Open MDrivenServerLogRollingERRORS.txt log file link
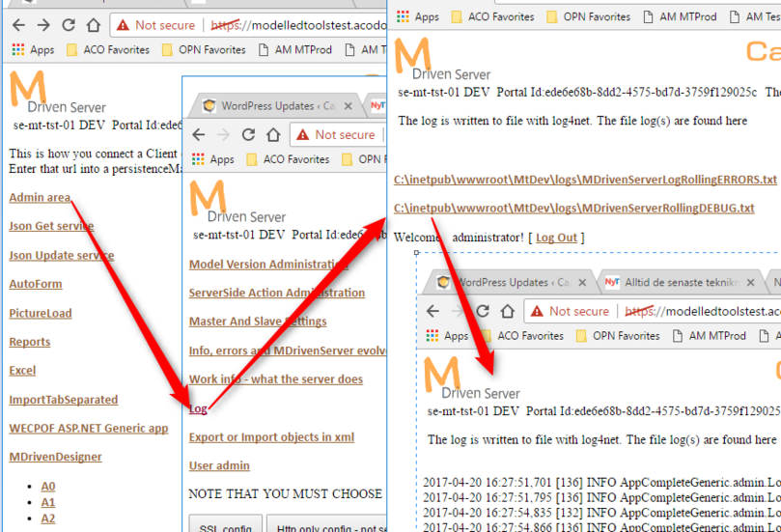This screenshot has height=532, width=781. [585, 180]
